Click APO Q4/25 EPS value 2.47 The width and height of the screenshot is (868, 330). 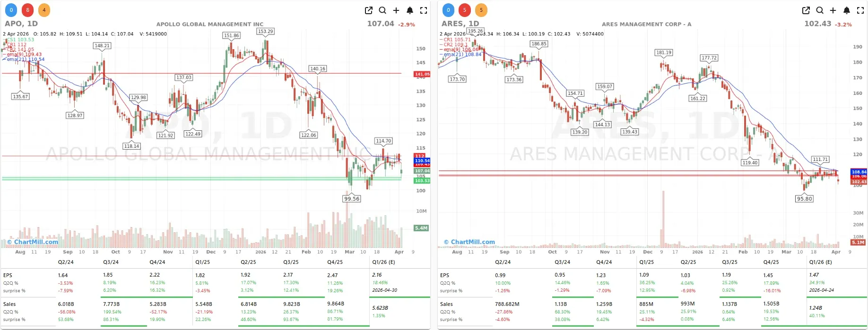click(x=332, y=275)
